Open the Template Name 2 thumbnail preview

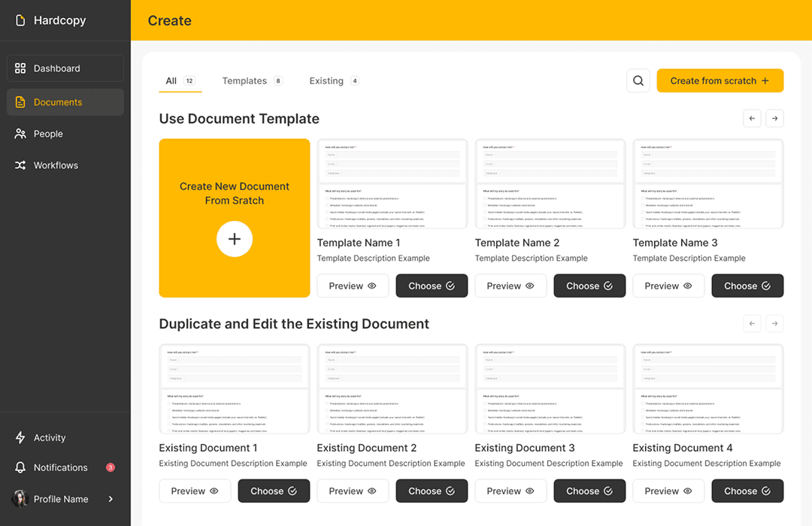click(550, 183)
